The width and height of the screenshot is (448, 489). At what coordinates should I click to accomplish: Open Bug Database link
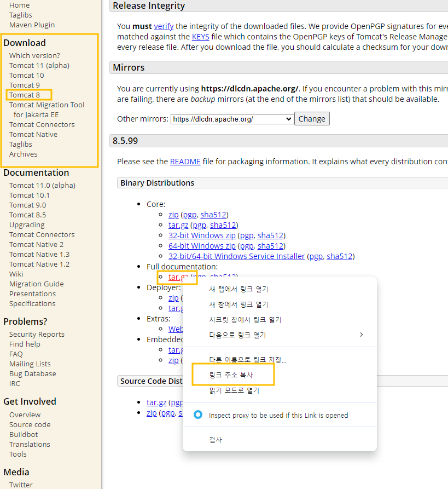point(33,373)
